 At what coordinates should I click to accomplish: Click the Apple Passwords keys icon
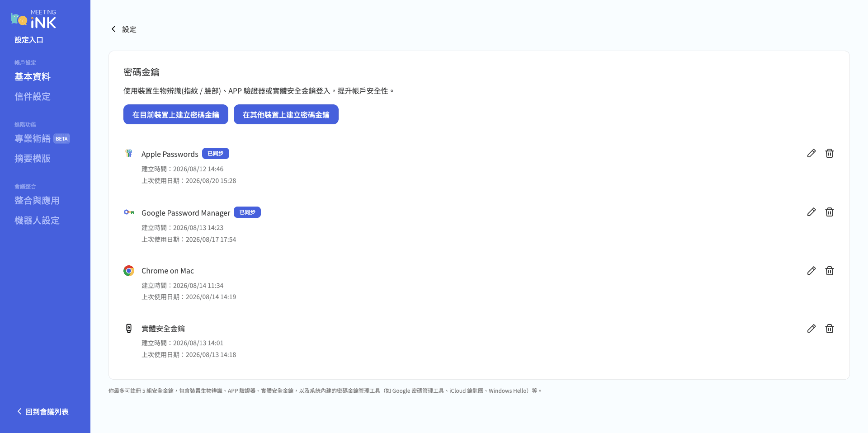point(129,153)
